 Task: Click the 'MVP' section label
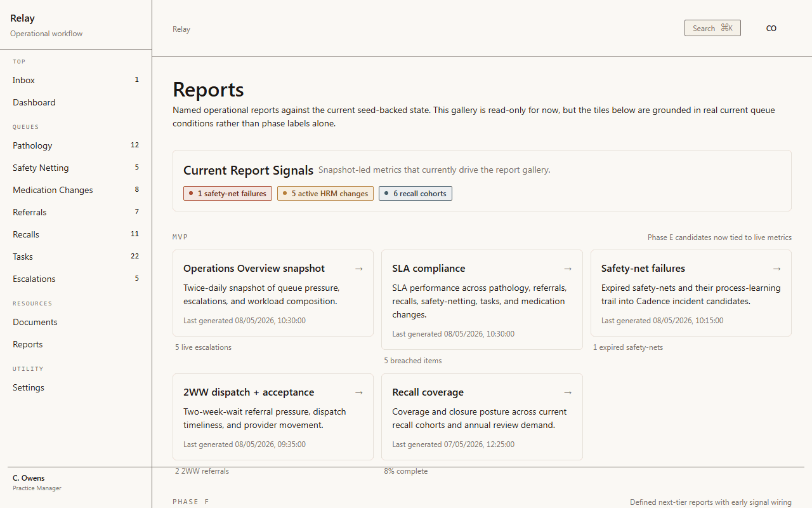click(180, 237)
